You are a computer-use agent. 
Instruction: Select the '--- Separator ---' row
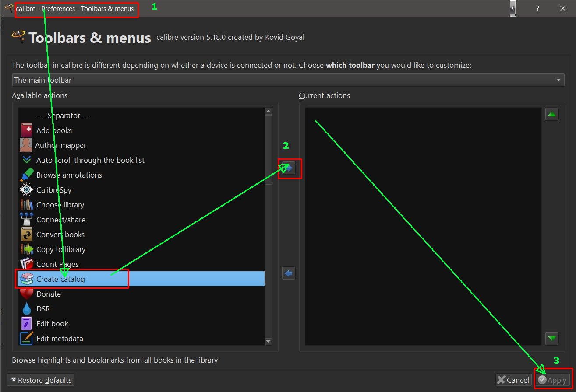tap(141, 115)
